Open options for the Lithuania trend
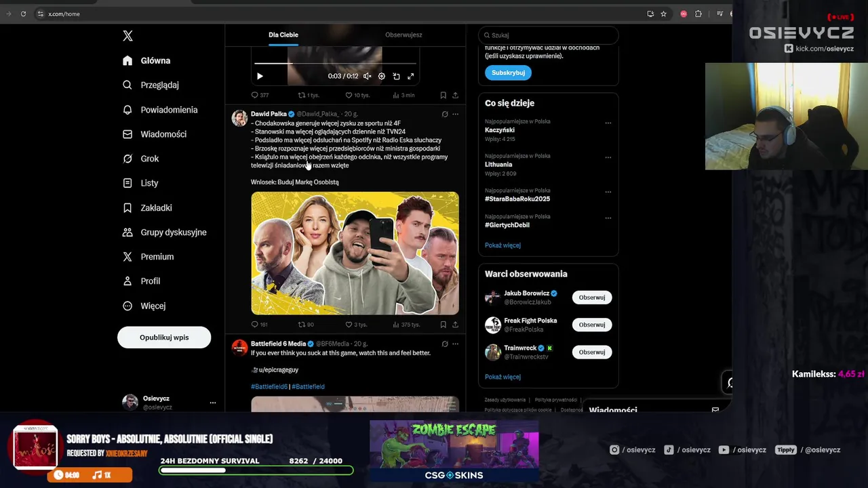868x488 pixels. 608,157
